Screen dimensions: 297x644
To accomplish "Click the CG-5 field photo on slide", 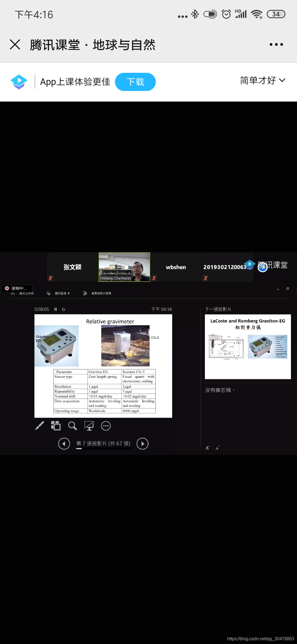I will 125,346.
